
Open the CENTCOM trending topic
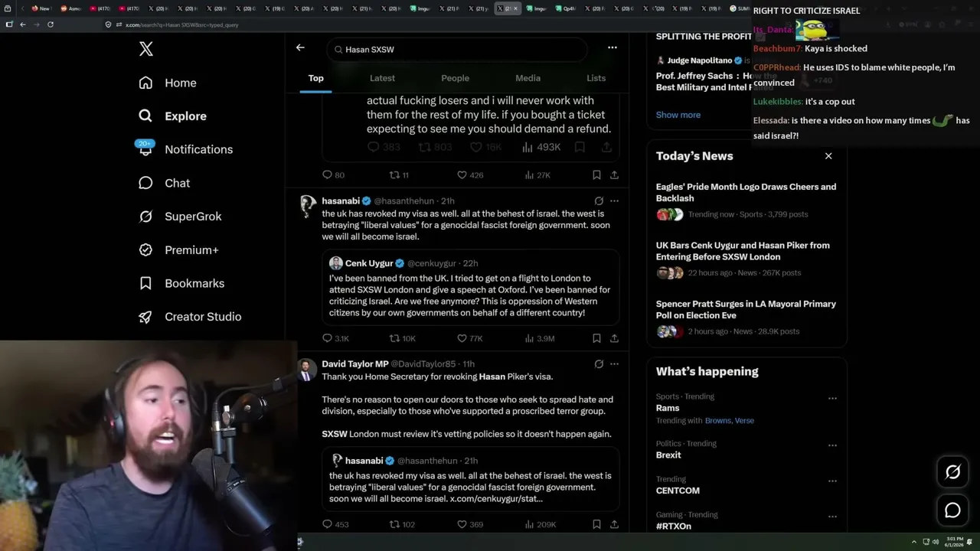[x=678, y=491]
